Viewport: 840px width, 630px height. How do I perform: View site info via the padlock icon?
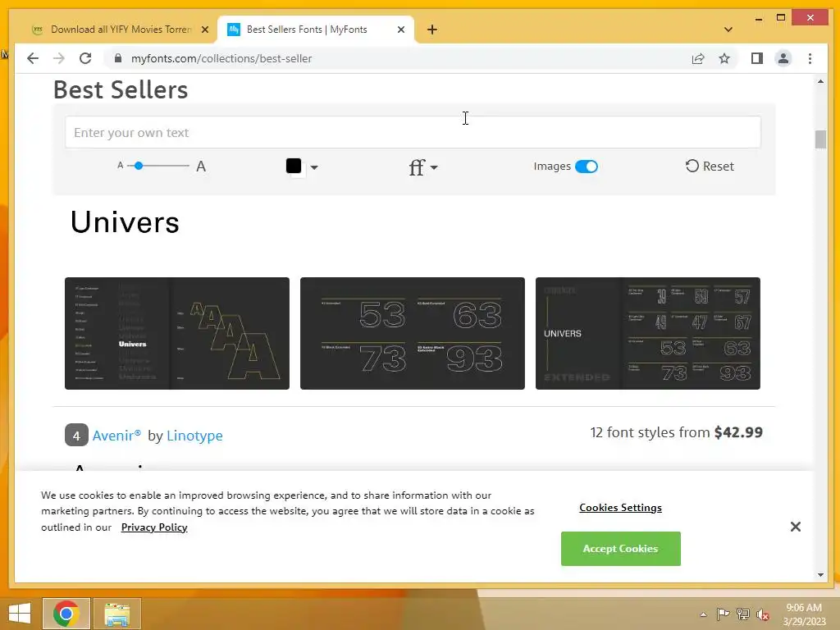(118, 58)
